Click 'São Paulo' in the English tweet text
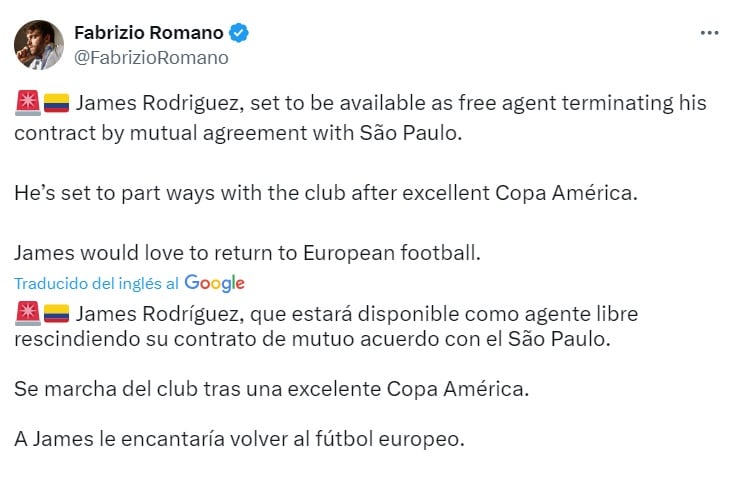 (411, 133)
